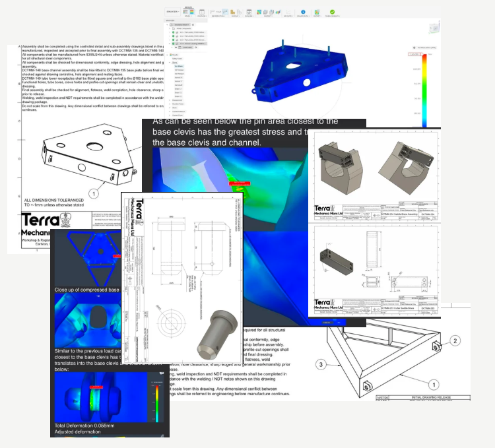Open Solver Data blue info icon
This screenshot has width=495, height=448.
coord(303,12)
